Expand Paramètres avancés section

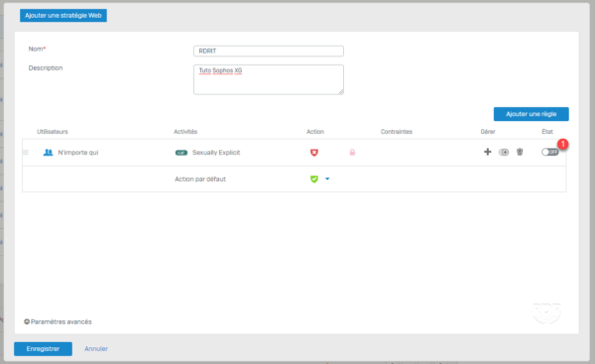point(58,322)
